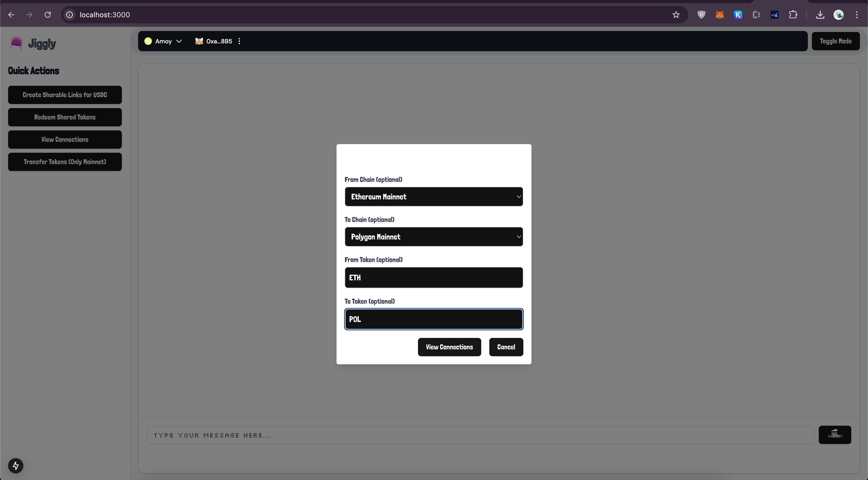The height and width of the screenshot is (480, 868).
Task: Select Transfer Tokens Only Mainnet action
Action: pos(64,161)
